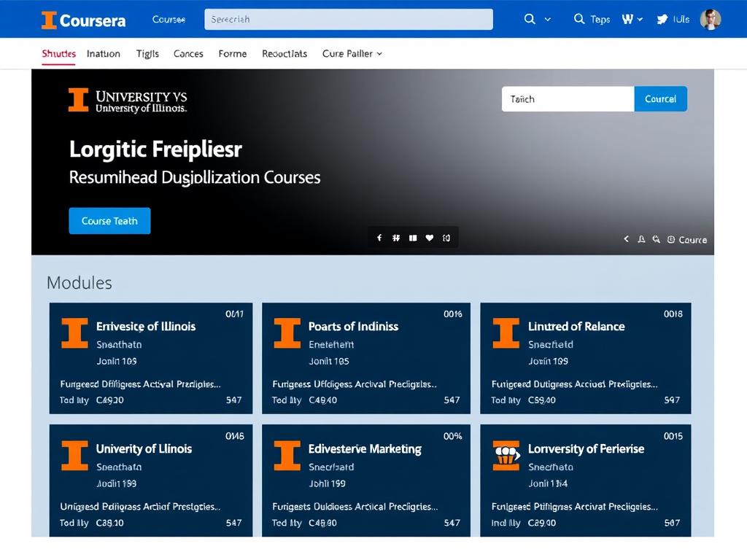This screenshot has height=560, width=747.
Task: Open the Edivesterve Marketing module
Action: click(x=366, y=481)
